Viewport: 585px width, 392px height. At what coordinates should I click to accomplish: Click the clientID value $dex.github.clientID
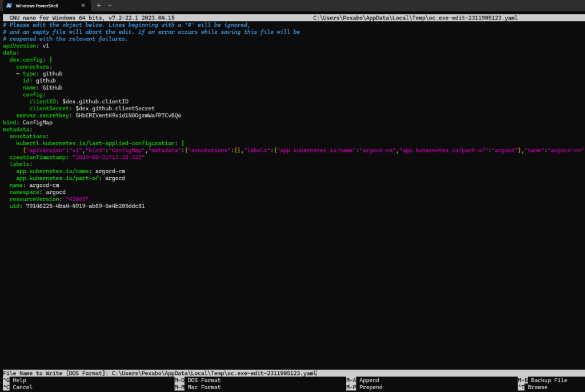coord(95,101)
